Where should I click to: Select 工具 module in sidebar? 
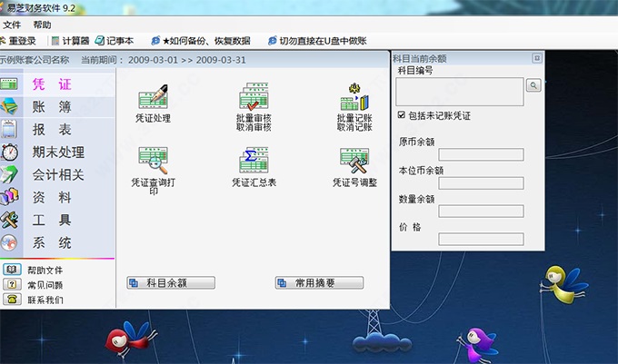(52, 220)
